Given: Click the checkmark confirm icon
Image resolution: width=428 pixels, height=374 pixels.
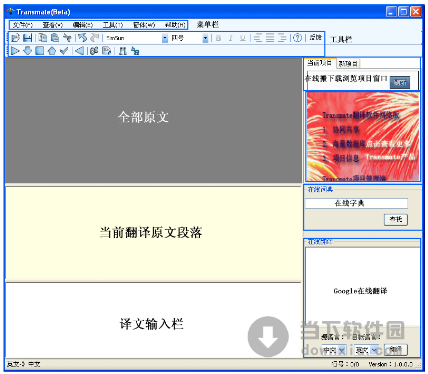Looking at the screenshot, I should (x=64, y=51).
